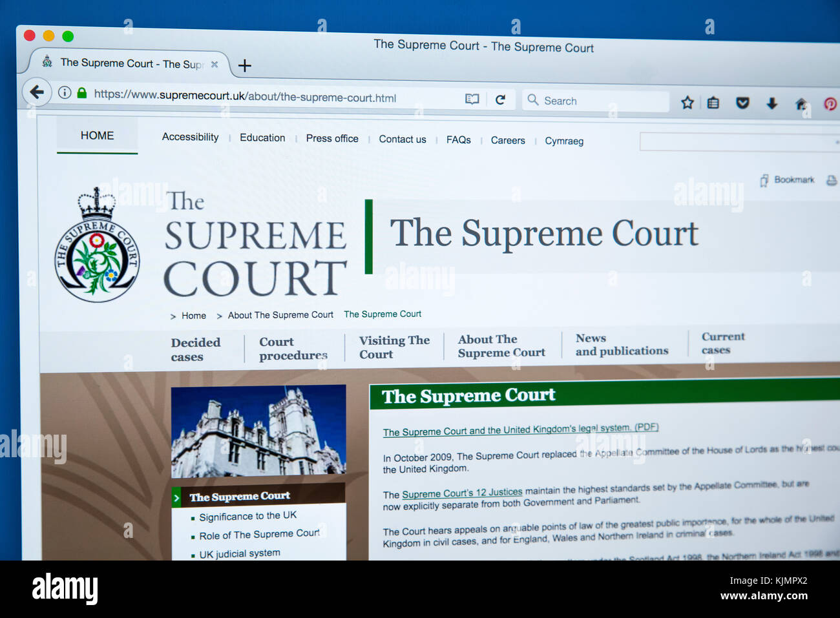Select the Supreme Court browser tab
The width and height of the screenshot is (840, 618).
[x=129, y=63]
